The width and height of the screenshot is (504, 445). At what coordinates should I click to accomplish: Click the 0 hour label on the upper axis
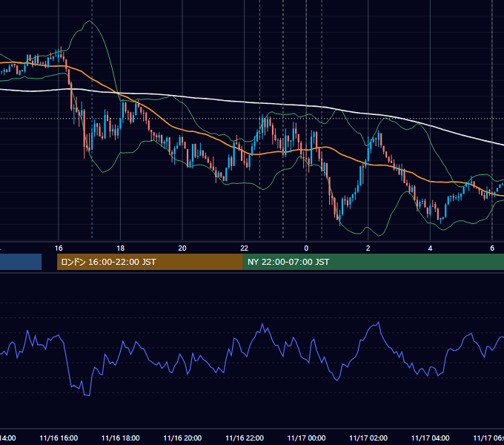[x=306, y=248]
